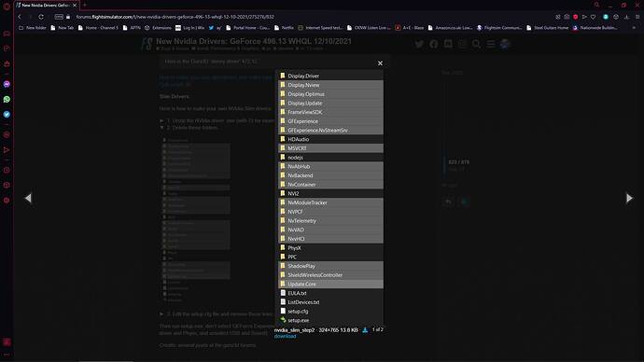Open the A+E - Blaze bookmark
The height and width of the screenshot is (362, 644).
[409, 28]
